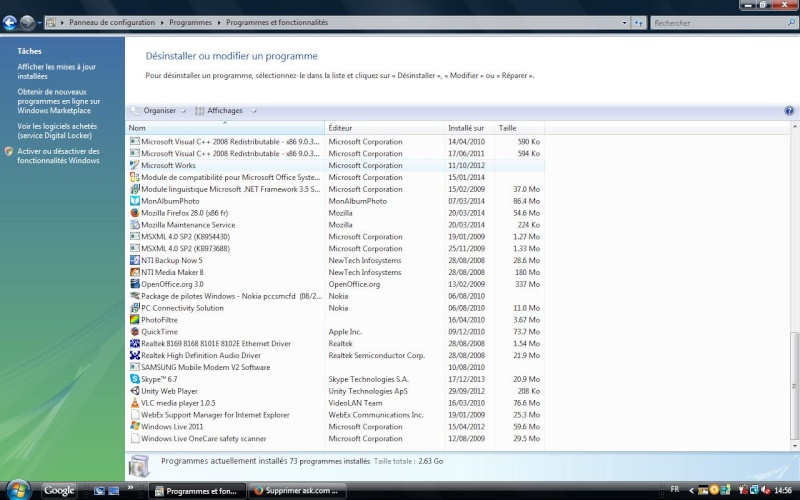Click the NTI Media Maker 8 icon
Viewport: 800px width, 500px height.
click(135, 272)
